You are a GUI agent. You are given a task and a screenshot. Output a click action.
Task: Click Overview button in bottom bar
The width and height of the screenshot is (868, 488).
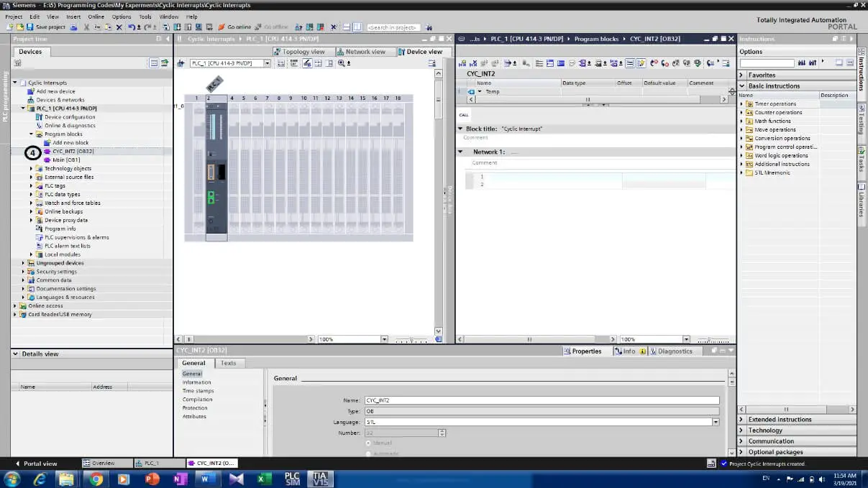click(108, 464)
